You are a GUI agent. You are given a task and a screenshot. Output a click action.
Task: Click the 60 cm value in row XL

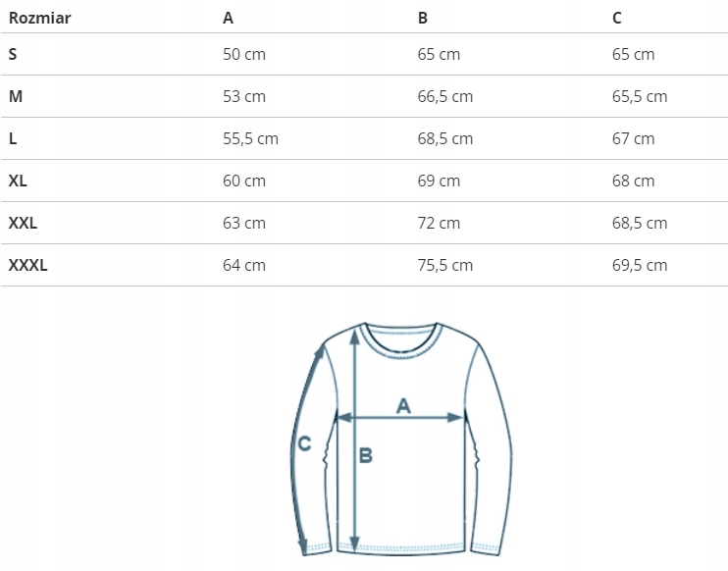click(244, 181)
